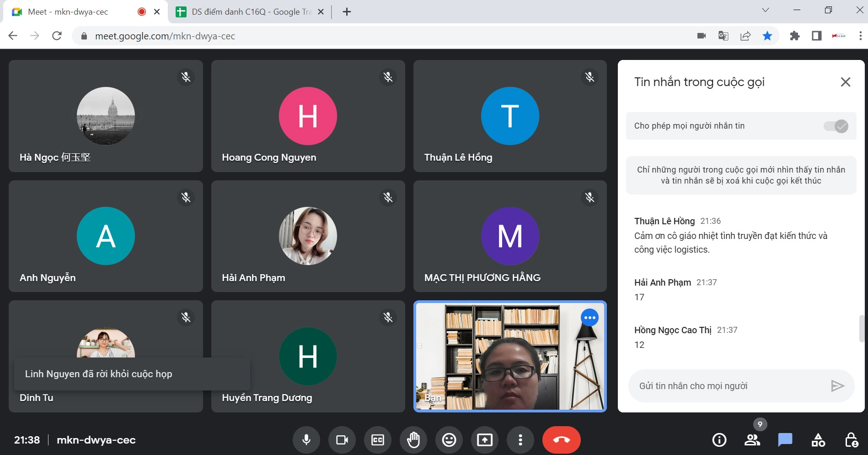Open the emoji reactions picker
The image size is (868, 455).
coord(449,440)
